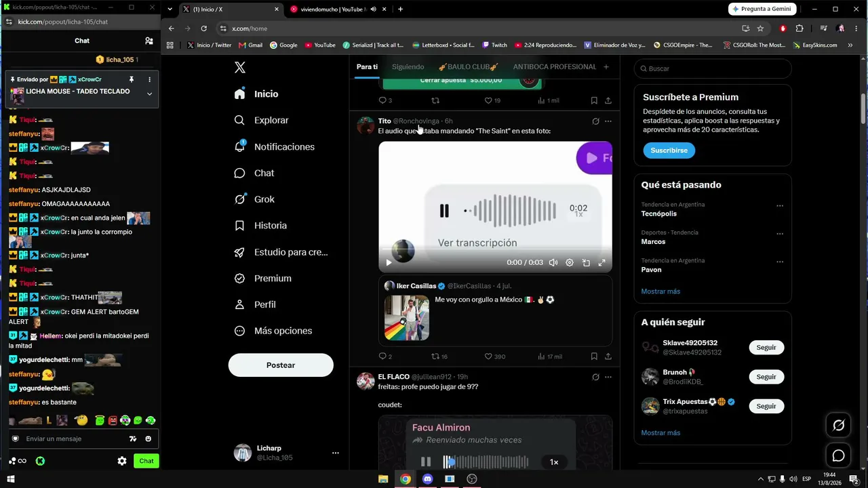Open Notificaciones in the X sidebar
Image resolution: width=868 pixels, height=488 pixels.
[x=274, y=146]
